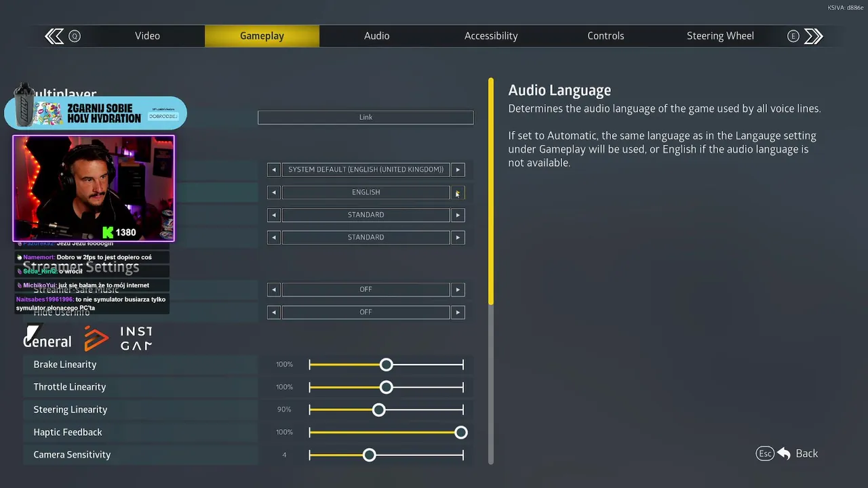Click the Streamer Safe Music OFF value

click(x=366, y=289)
